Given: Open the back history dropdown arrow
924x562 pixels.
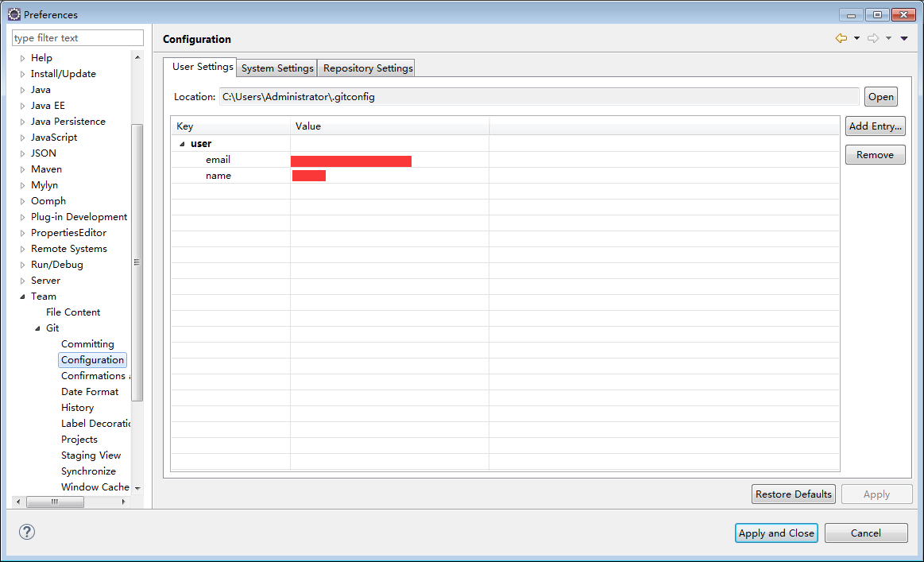Looking at the screenshot, I should [x=856, y=38].
